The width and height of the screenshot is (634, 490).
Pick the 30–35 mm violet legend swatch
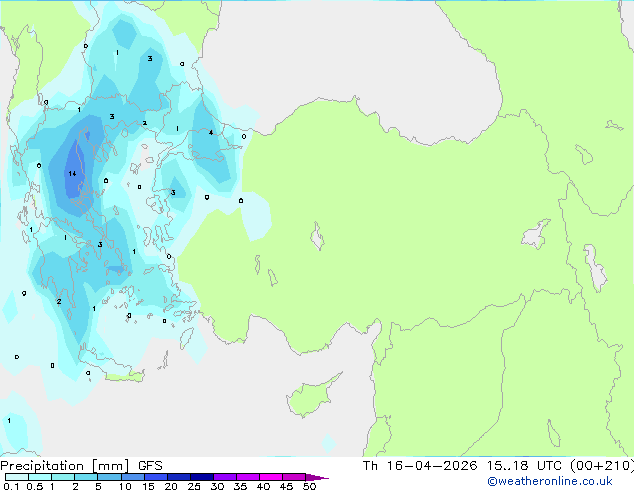click(x=225, y=477)
